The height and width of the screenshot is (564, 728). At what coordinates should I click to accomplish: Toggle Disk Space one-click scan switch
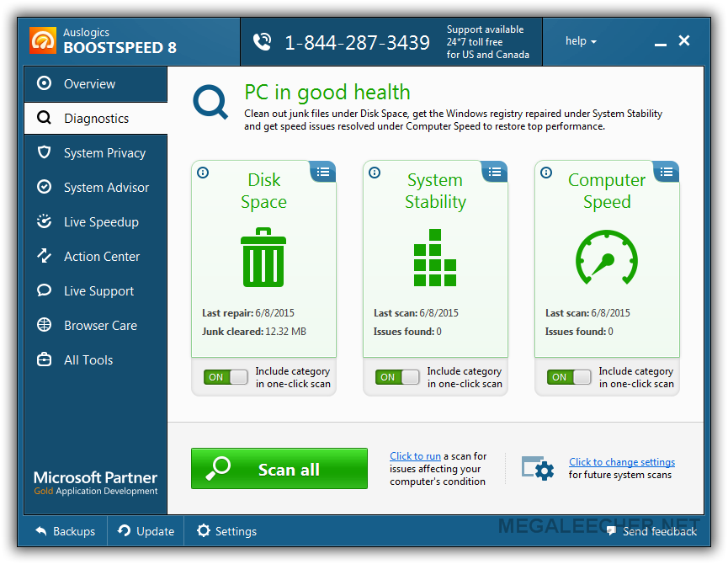(226, 377)
